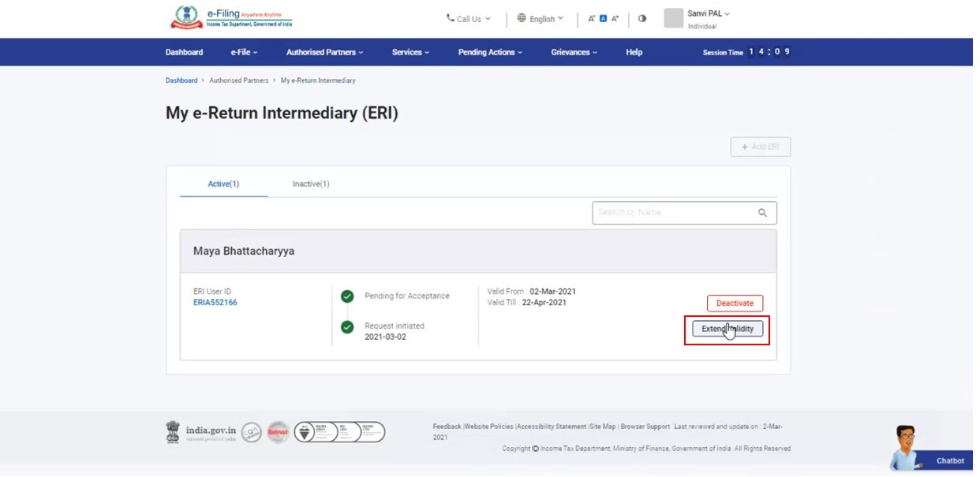Increase font size with A+ icon

615,19
